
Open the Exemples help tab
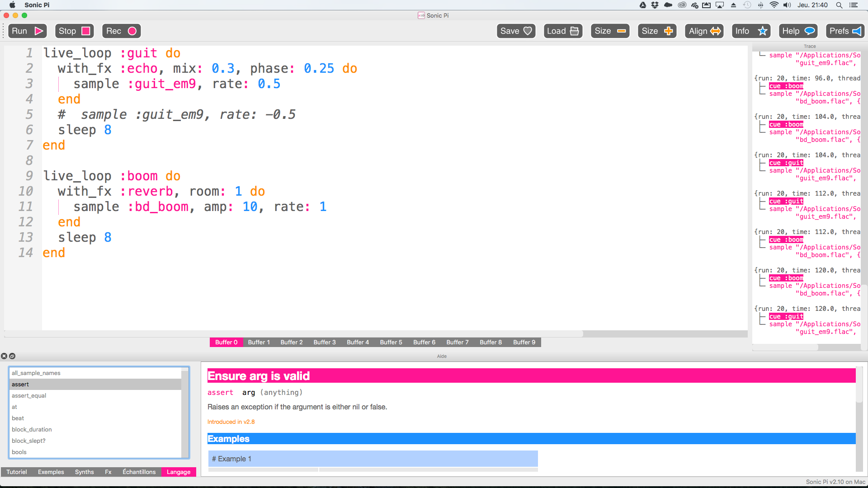pyautogui.click(x=51, y=472)
